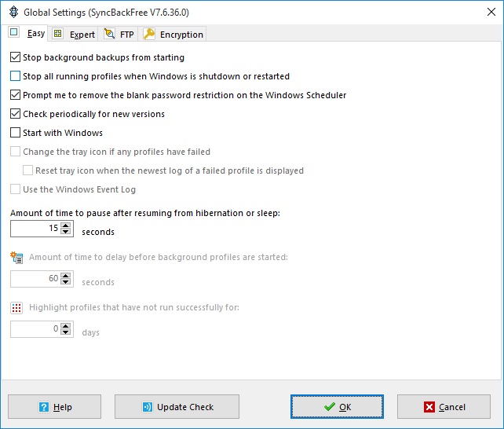Screen dimensions: 504x429
Task: Click the green checkmark icon on OK
Action: point(330,407)
